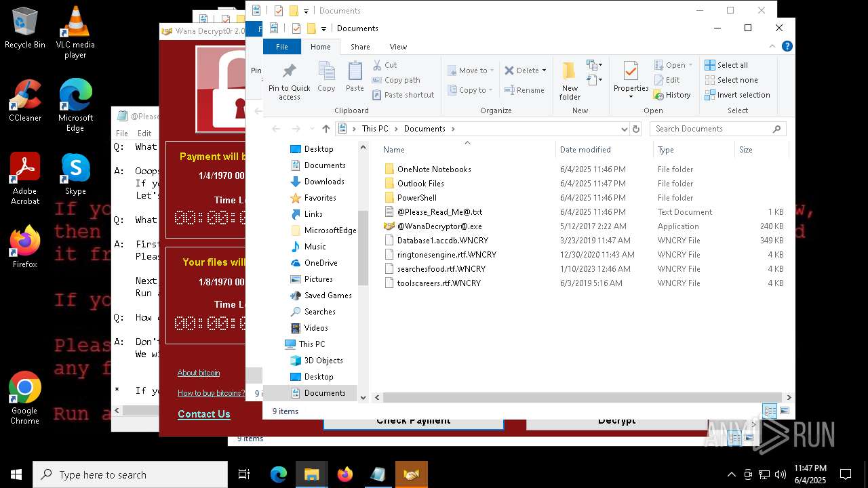Select OneNote Notebooks folder

434,169
